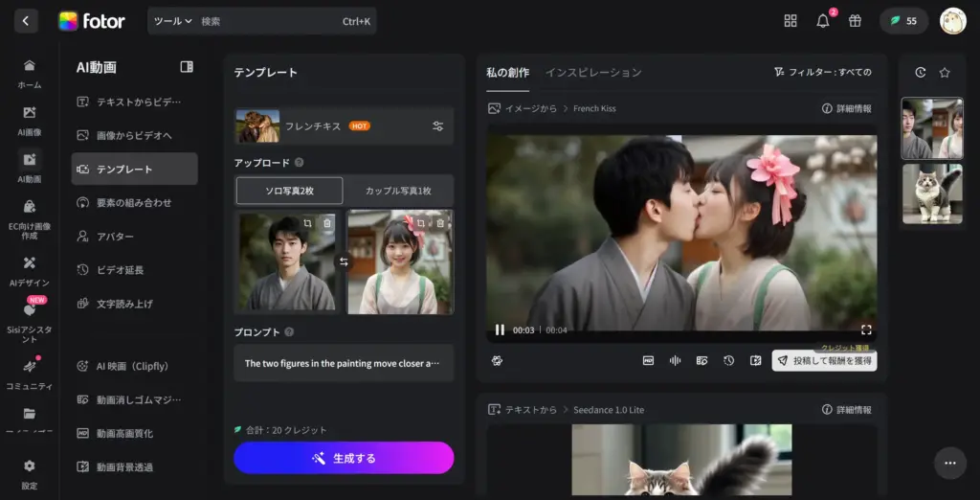Select ビデオ延長 menu item
This screenshot has height=500, width=980.
click(134, 270)
